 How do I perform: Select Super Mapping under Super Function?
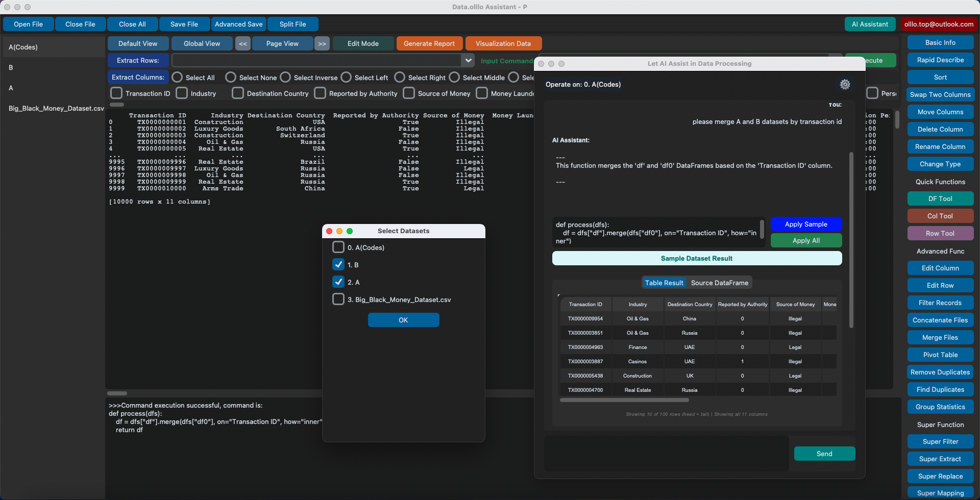point(940,492)
